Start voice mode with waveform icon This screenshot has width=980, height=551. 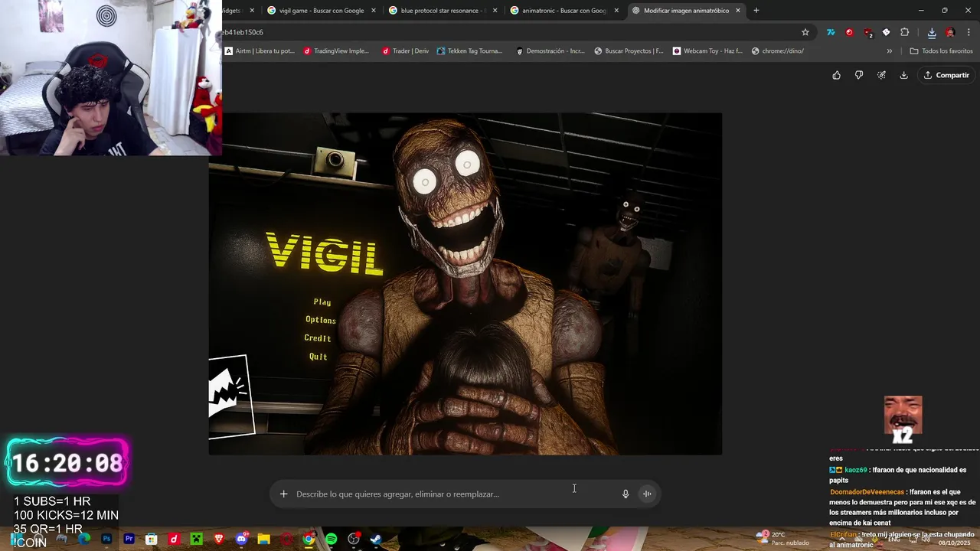click(x=647, y=494)
